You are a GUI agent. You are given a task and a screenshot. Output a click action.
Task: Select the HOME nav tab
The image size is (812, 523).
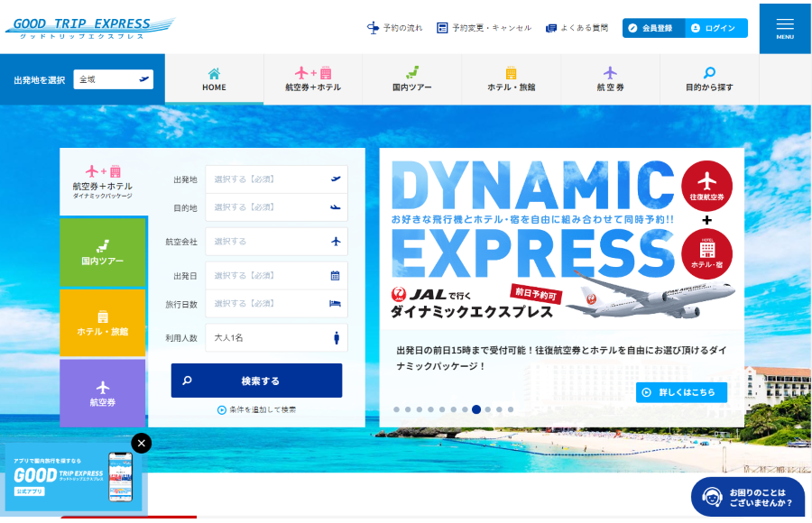tap(215, 79)
